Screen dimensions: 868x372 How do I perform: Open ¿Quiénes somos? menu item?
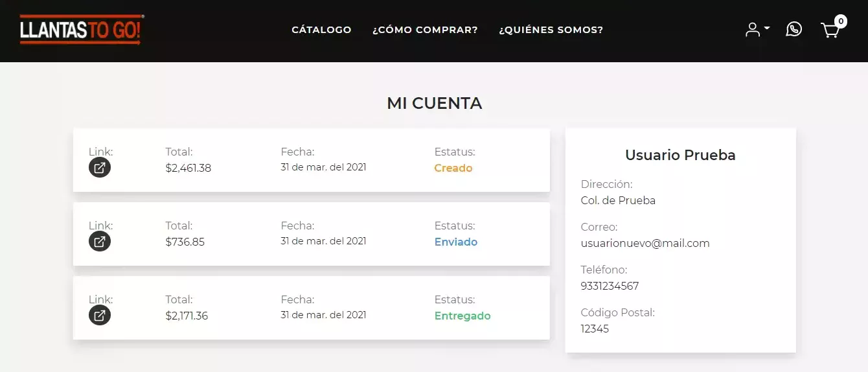(x=551, y=30)
